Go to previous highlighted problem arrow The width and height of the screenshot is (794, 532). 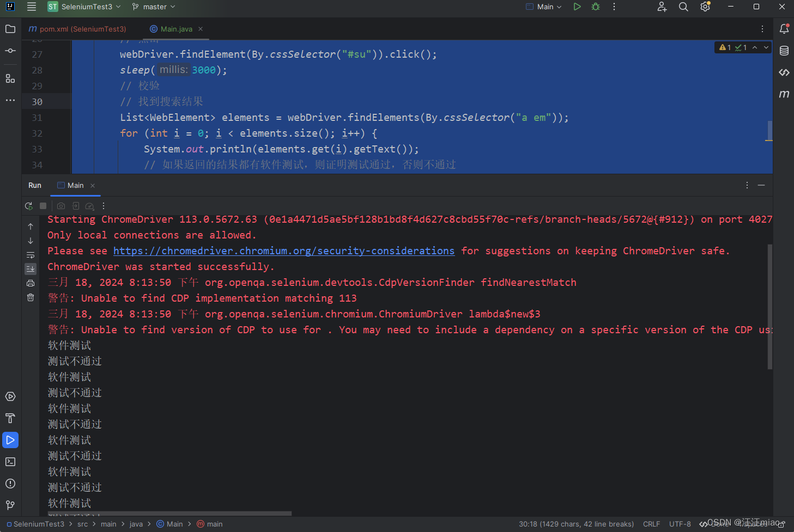[755, 47]
